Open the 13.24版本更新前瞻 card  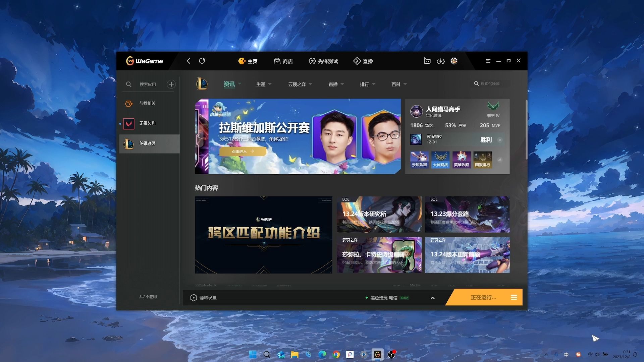(467, 255)
